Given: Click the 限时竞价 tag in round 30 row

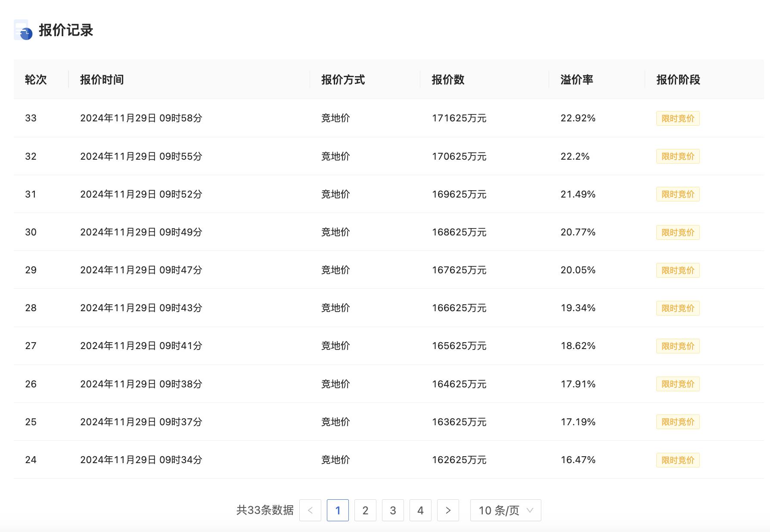Looking at the screenshot, I should click(x=678, y=232).
